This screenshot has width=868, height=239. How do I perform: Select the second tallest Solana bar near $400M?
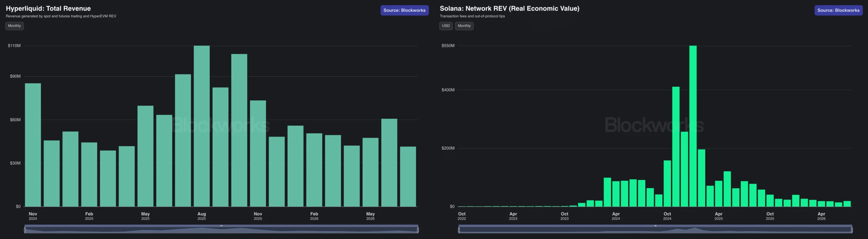676,147
